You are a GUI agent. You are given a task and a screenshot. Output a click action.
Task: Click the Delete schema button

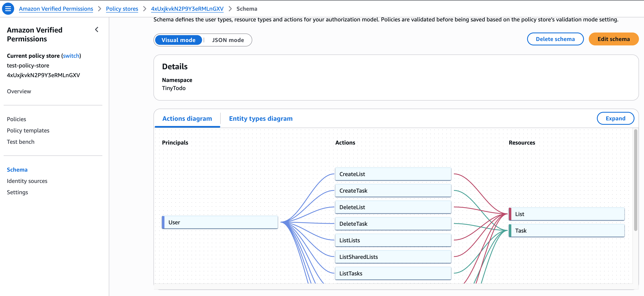555,39
